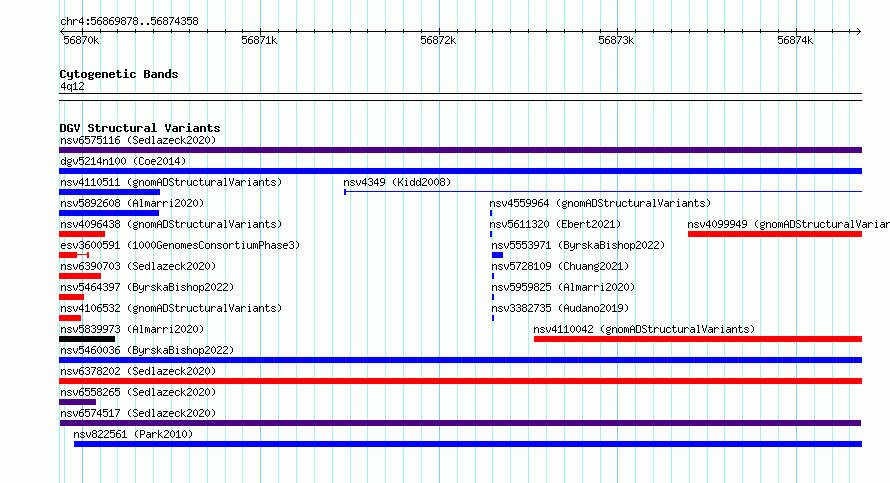The image size is (890, 483).
Task: Open nsv5460036 (ByrskaBishop2022) label
Action: [147, 350]
